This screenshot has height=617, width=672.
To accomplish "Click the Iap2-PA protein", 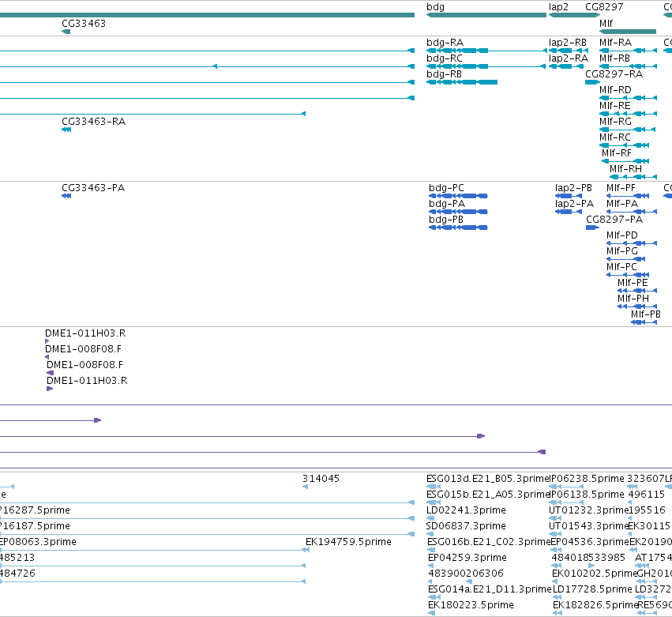I will click(x=569, y=212).
